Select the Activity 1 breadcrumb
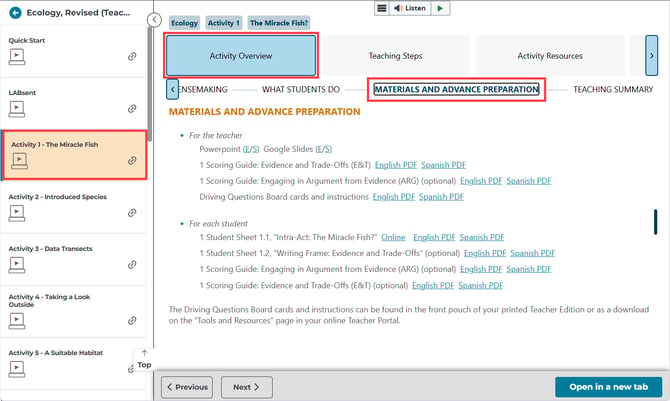 223,23
